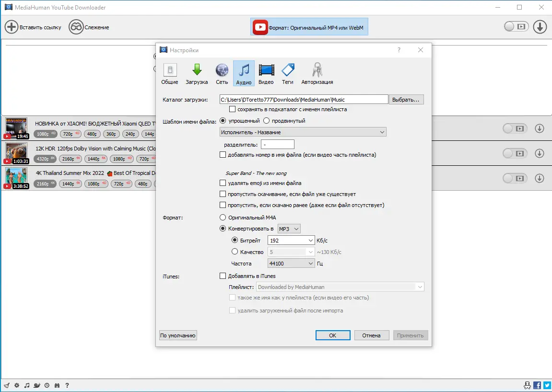Open the MP3 format dropdown
The image size is (552, 392).
pos(289,229)
